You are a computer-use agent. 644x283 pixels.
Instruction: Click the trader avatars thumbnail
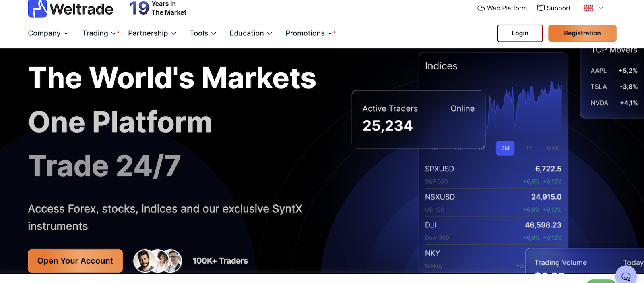(158, 261)
